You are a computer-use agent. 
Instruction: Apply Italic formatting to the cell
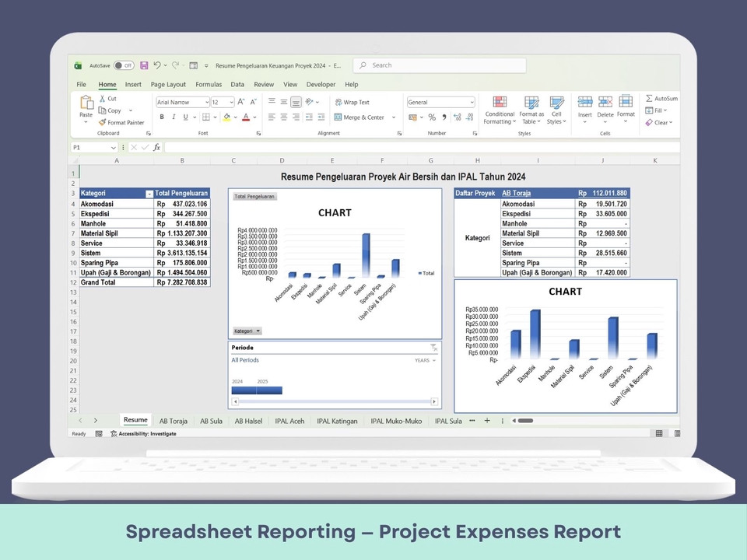tap(174, 117)
